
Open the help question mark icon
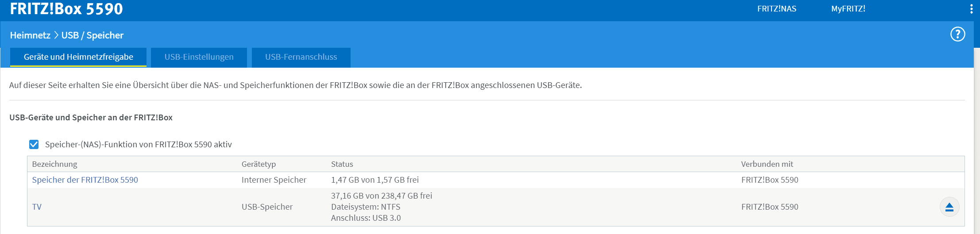tap(958, 34)
